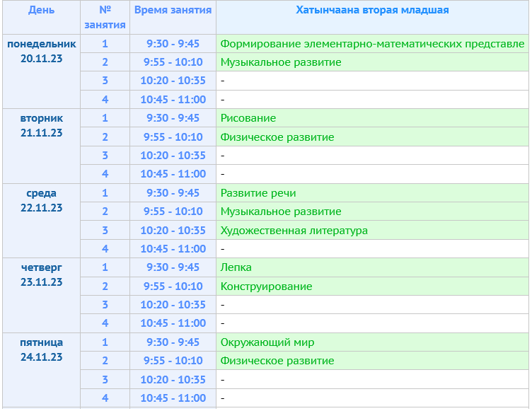Select the 'Конструирование' lesson entry

pos(266,286)
